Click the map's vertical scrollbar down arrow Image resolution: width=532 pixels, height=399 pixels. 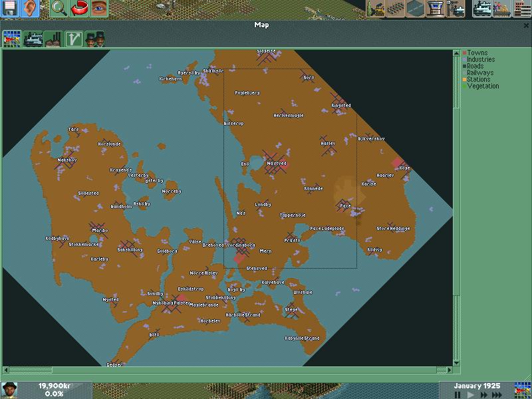pyautogui.click(x=456, y=363)
